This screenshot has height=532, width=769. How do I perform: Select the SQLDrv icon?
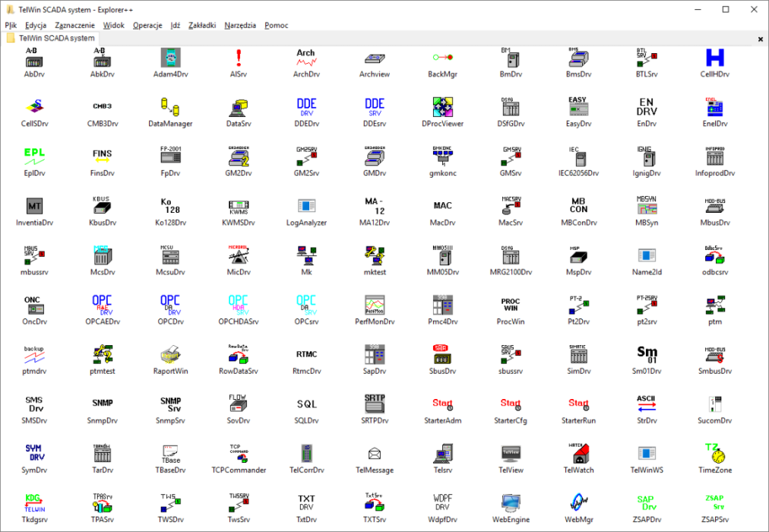tap(306, 404)
